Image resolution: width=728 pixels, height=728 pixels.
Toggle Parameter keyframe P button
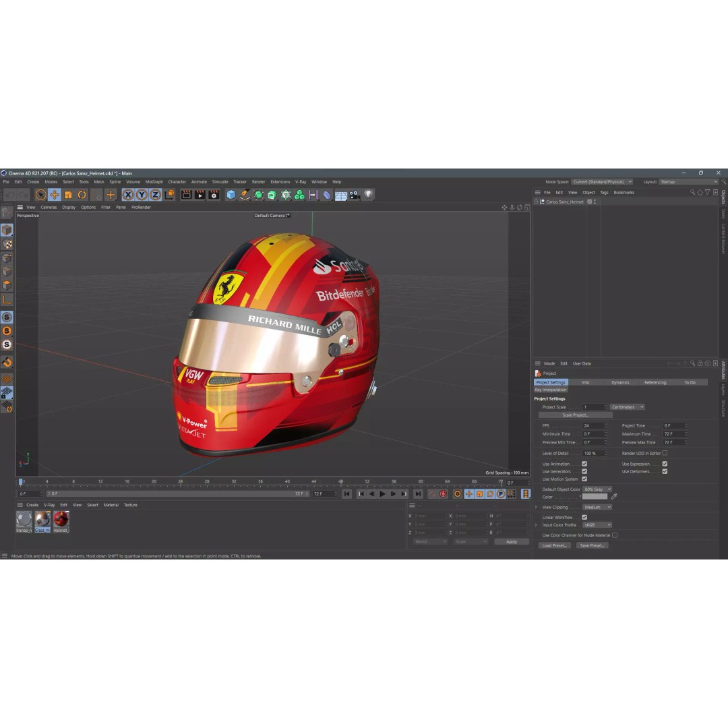[500, 494]
